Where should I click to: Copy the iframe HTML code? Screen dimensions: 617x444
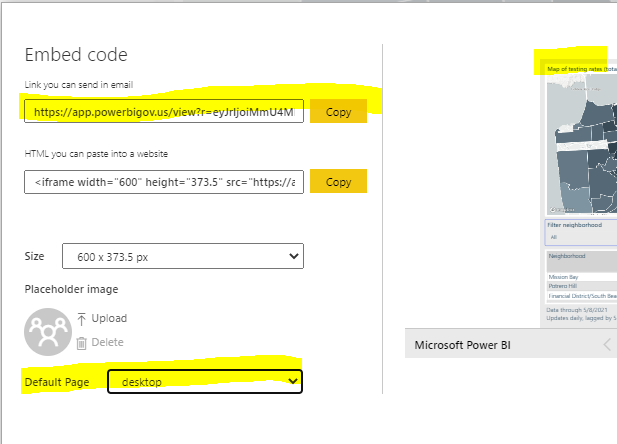click(338, 181)
